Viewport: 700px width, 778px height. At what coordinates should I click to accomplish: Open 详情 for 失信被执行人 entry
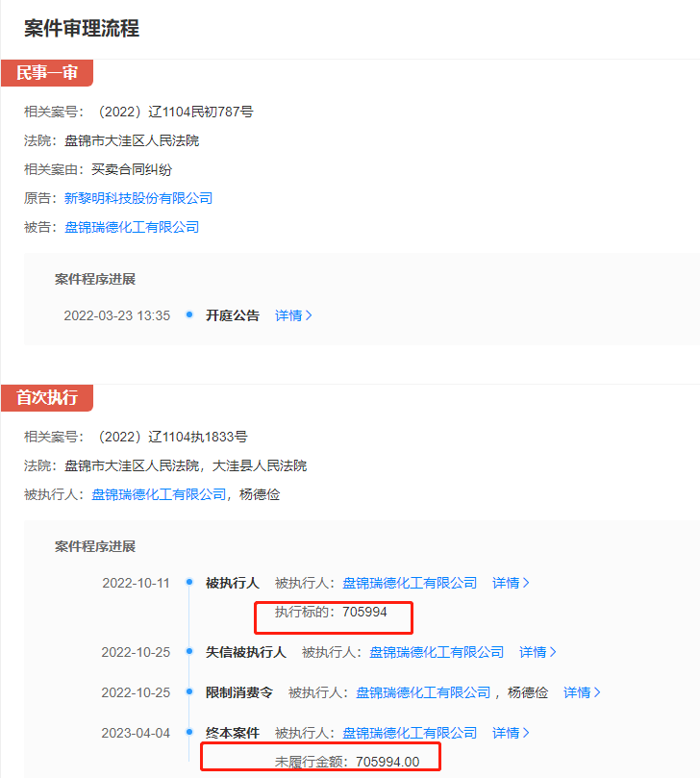pyautogui.click(x=537, y=652)
